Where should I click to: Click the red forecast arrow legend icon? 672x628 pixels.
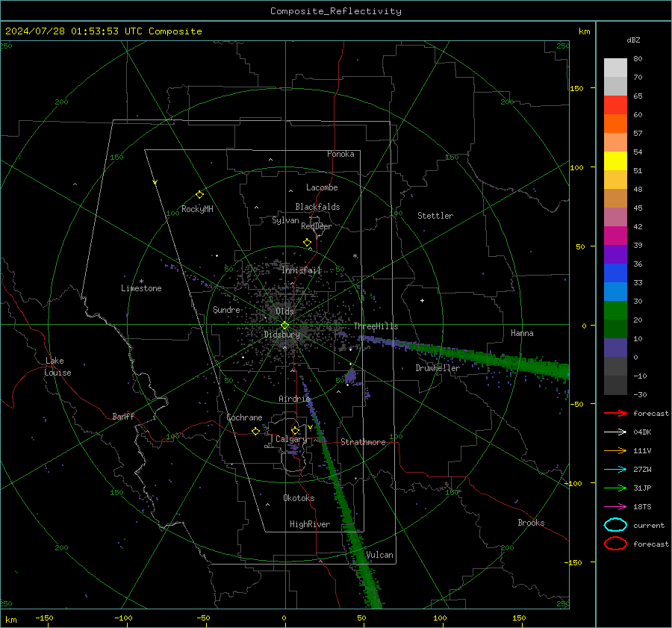click(615, 413)
